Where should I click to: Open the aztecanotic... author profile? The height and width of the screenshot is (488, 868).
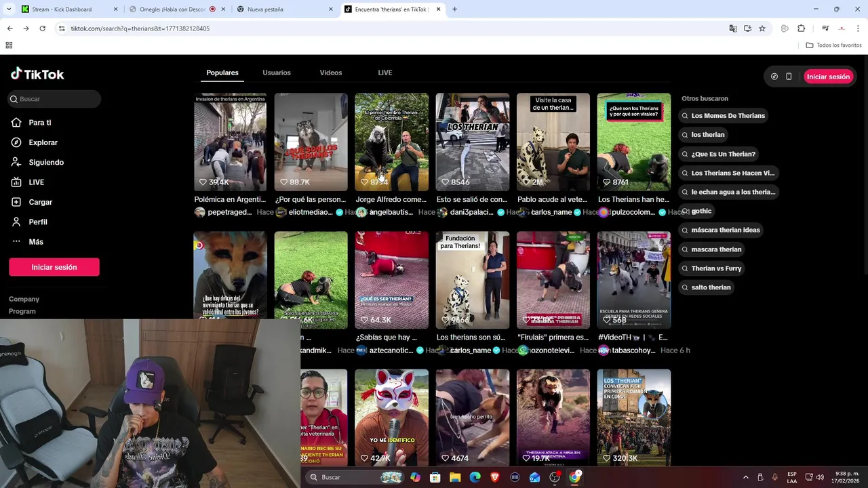point(391,350)
